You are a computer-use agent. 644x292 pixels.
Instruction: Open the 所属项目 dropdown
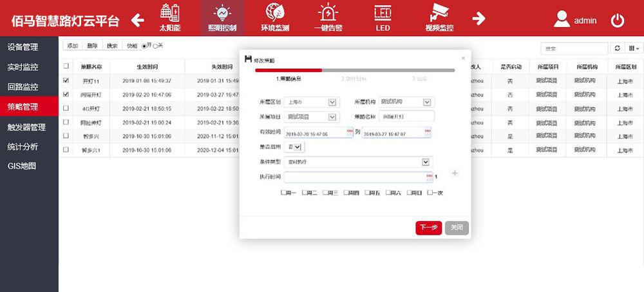coord(312,117)
